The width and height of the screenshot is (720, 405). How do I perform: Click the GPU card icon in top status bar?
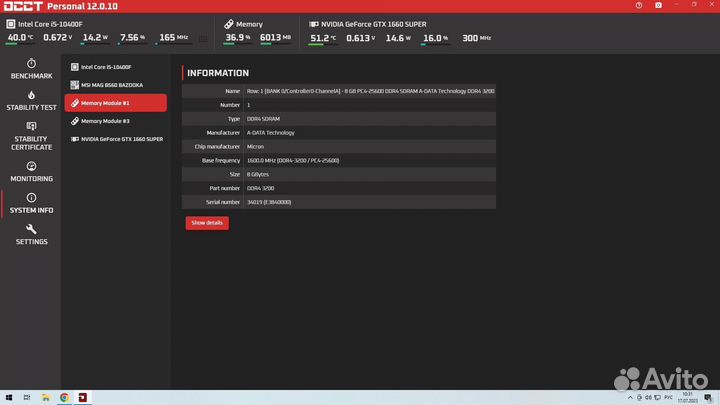(x=314, y=24)
